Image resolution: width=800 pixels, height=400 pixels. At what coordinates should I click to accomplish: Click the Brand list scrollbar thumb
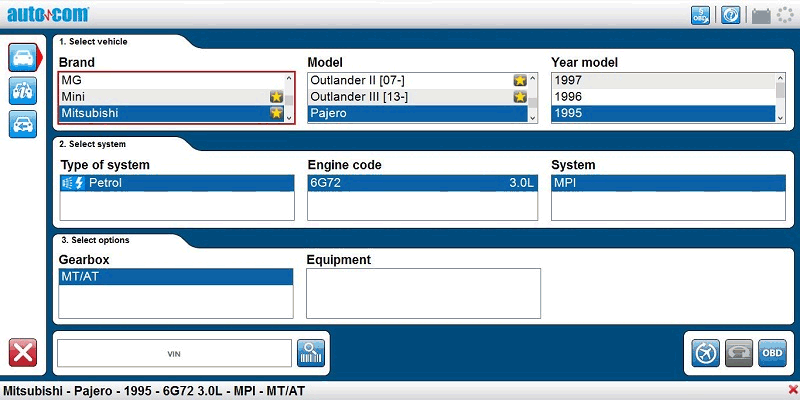click(x=289, y=100)
